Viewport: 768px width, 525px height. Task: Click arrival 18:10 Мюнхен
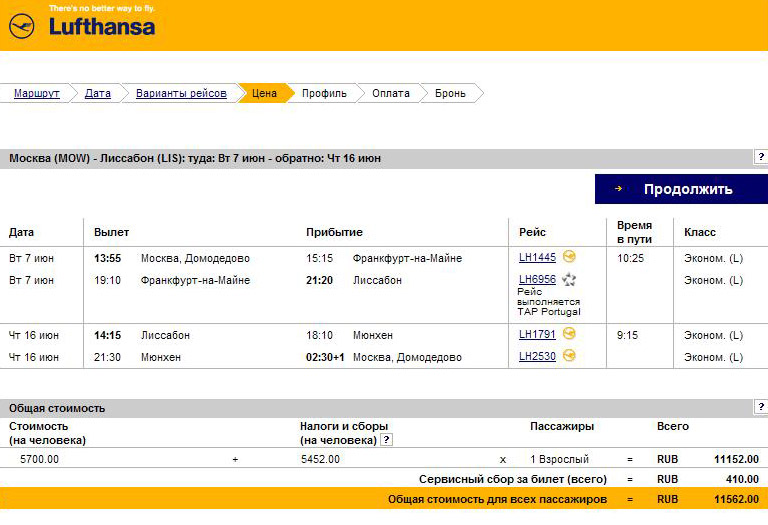click(x=349, y=335)
